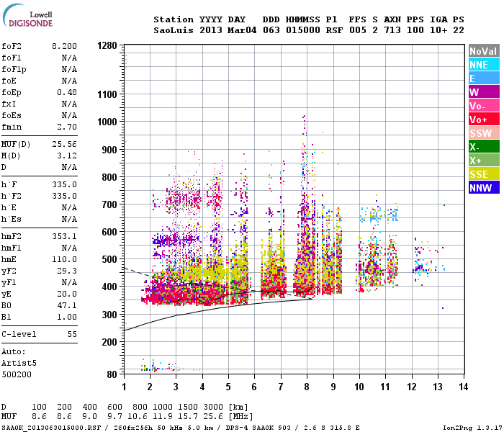
Task: Click the hmF2 value 353.1
Action: point(64,237)
